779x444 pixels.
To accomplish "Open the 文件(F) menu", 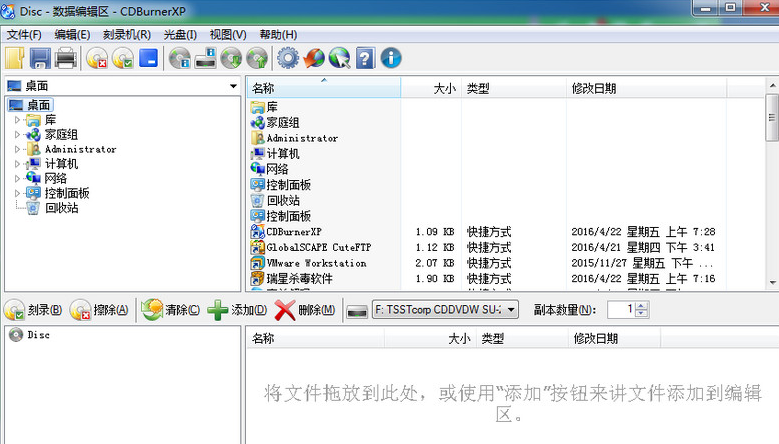I will [x=24, y=35].
